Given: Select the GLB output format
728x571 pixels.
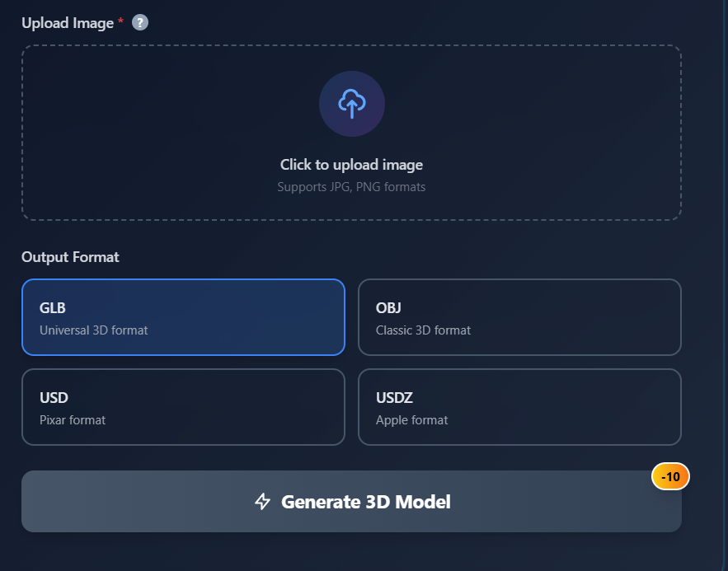Looking at the screenshot, I should 183,317.
